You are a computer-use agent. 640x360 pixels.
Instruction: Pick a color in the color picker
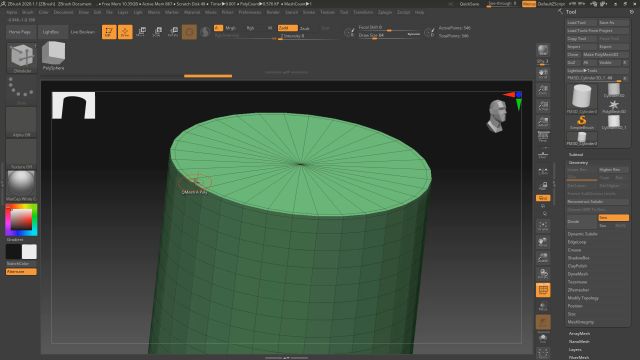21,220
